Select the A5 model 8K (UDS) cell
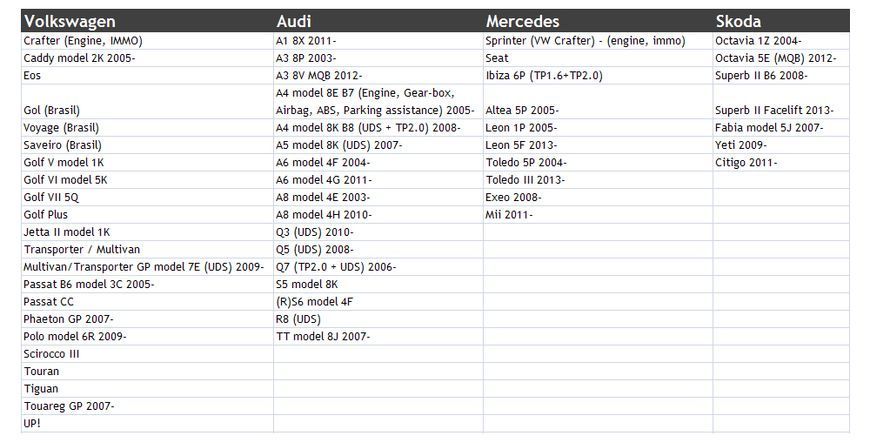This screenshot has height=443, width=870. 378,145
